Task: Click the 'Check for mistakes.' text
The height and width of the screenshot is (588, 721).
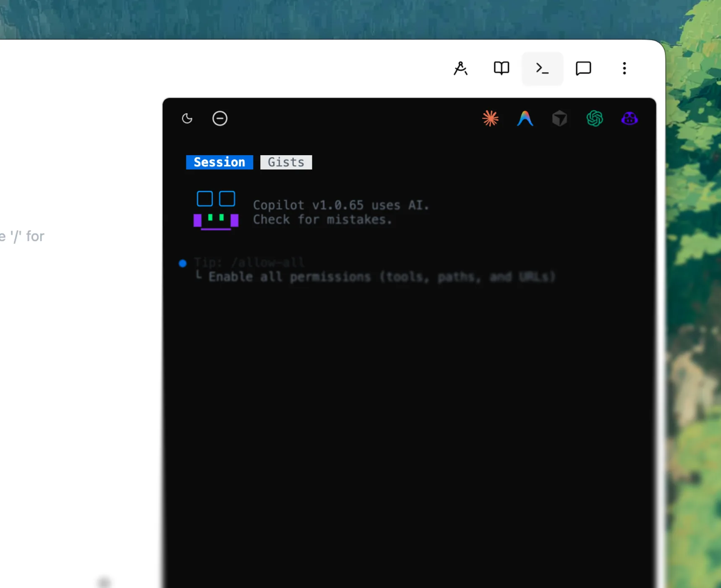Action: click(x=322, y=219)
